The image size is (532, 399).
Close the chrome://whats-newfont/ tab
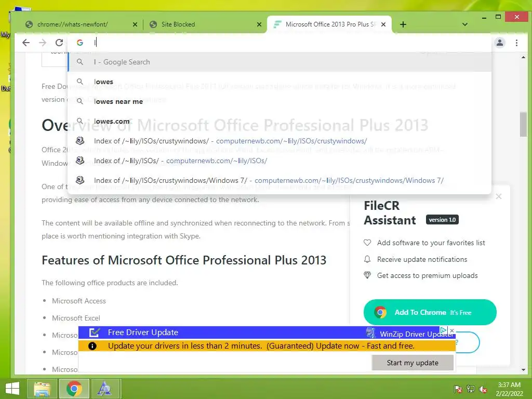click(135, 24)
